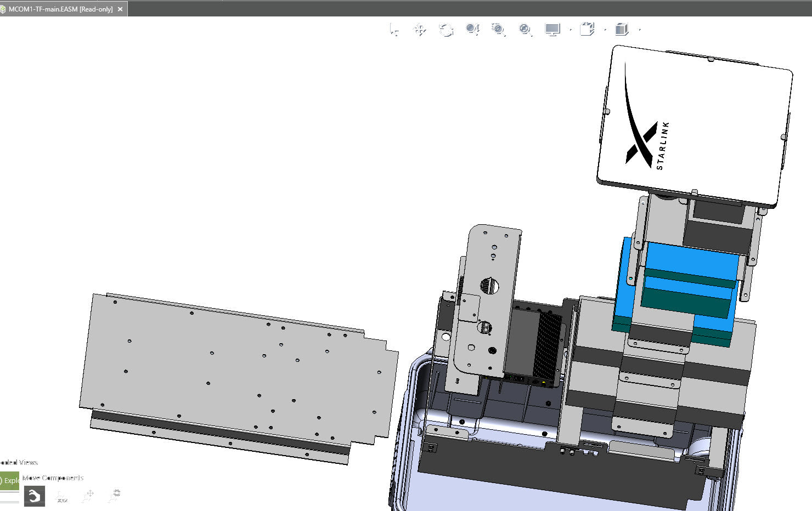Click the Zoom to Fit tool

click(525, 30)
